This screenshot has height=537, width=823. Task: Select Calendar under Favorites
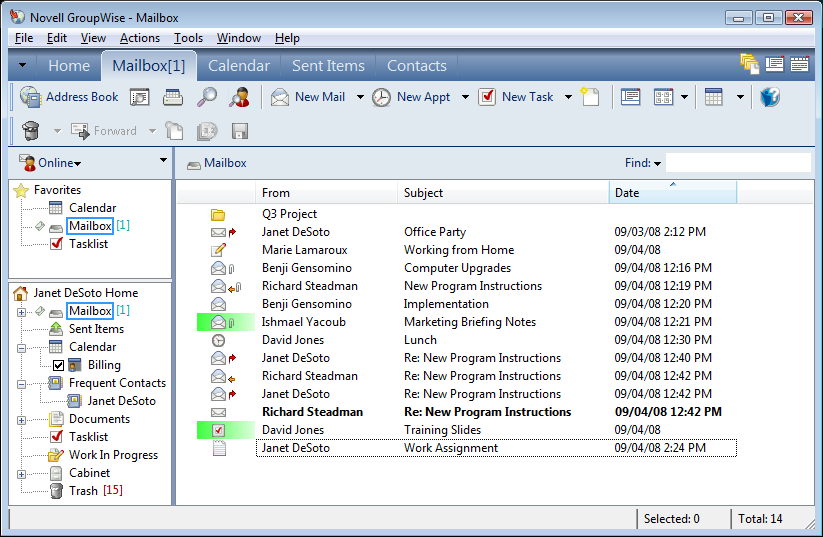tap(92, 208)
